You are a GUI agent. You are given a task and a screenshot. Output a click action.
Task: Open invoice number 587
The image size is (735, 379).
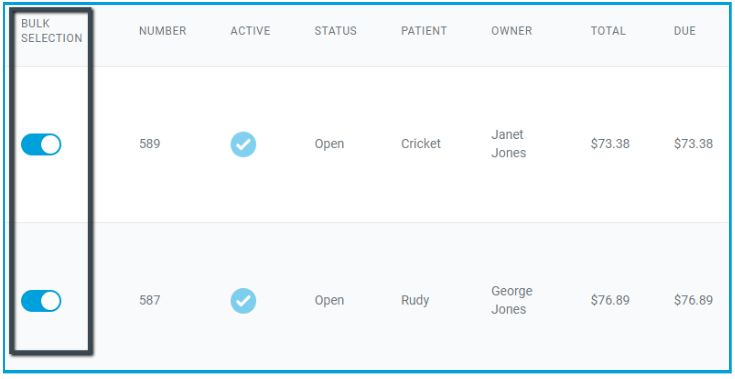coord(150,300)
